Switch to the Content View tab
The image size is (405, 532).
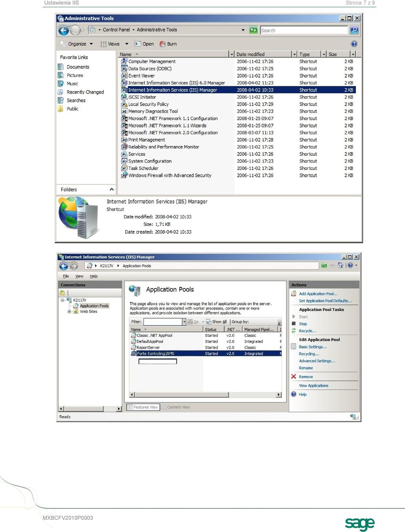(x=176, y=407)
